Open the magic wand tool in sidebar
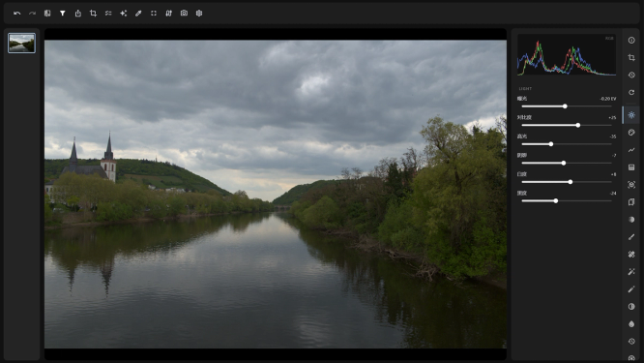The image size is (644, 363). click(631, 271)
